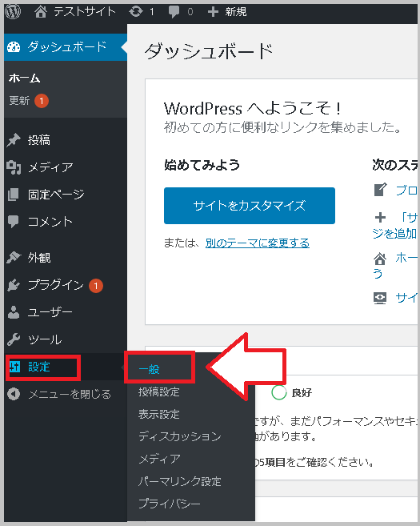Image resolution: width=420 pixels, height=526 pixels.
Task: Open the ツール sidebar menu label
Action: pyautogui.click(x=45, y=339)
